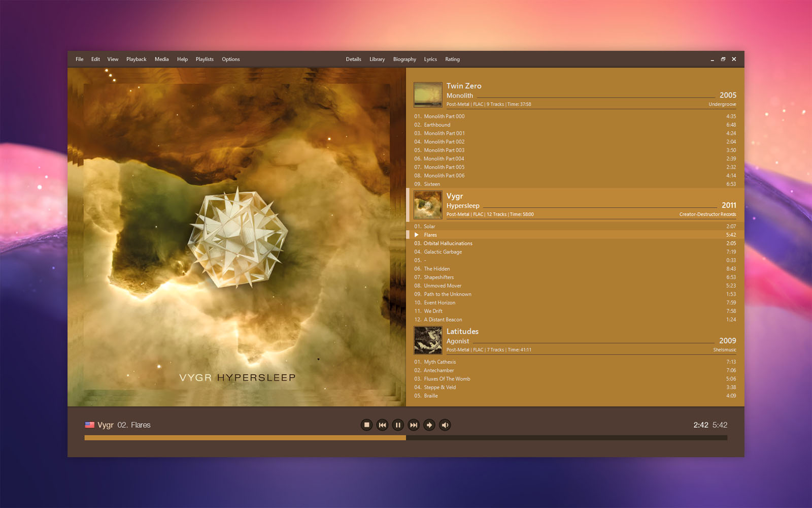Select the Twin Zero album header
812x508 pixels.
click(575, 94)
